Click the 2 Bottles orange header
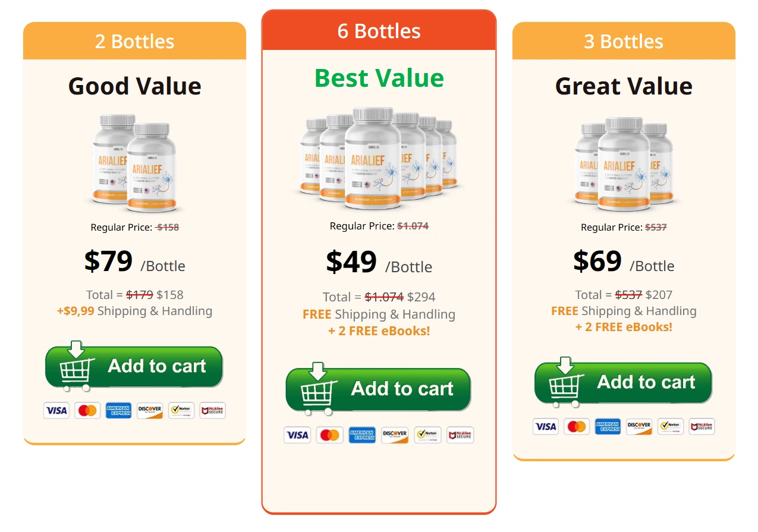Viewport: 758px width, 532px height. pyautogui.click(x=134, y=41)
